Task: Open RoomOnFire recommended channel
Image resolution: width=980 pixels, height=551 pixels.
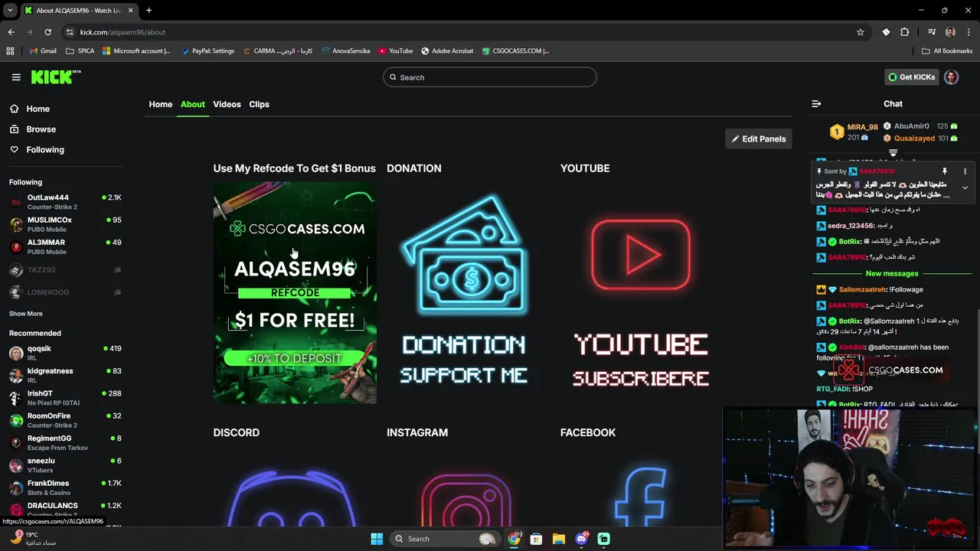Action: (66, 420)
